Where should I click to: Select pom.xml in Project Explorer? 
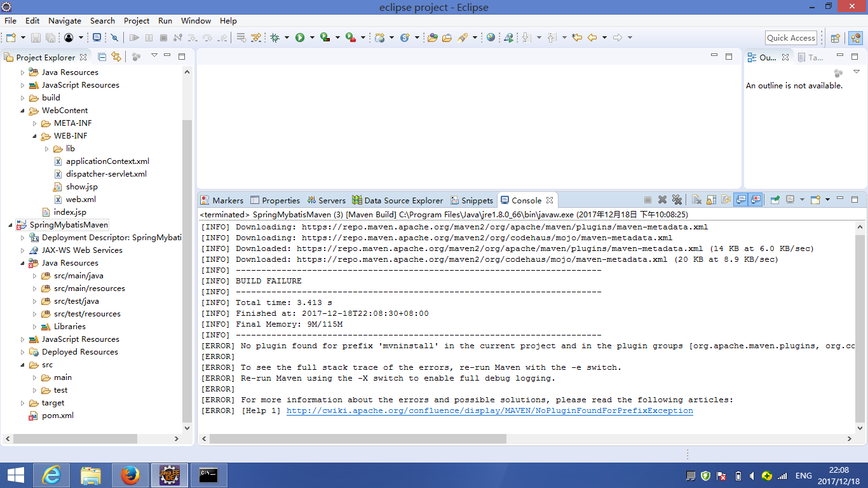click(51, 416)
